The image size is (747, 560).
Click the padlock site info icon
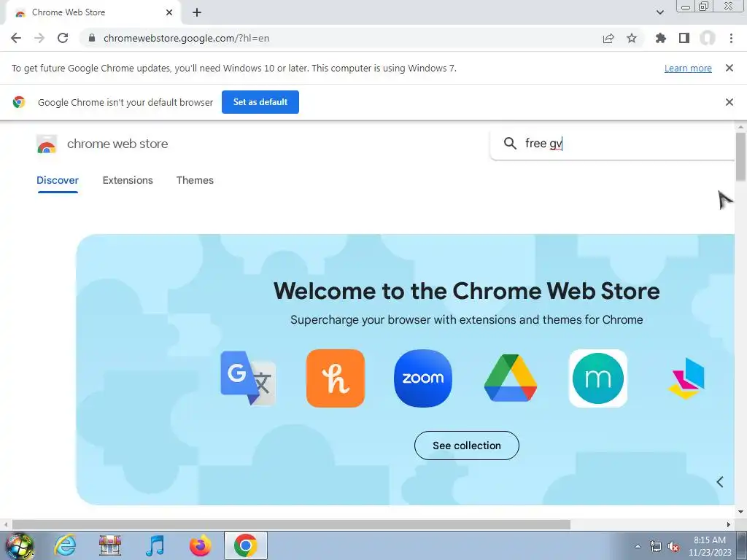[92, 38]
